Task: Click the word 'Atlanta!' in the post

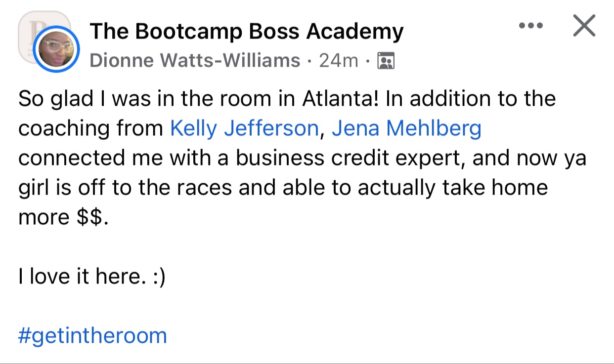Action: (341, 99)
